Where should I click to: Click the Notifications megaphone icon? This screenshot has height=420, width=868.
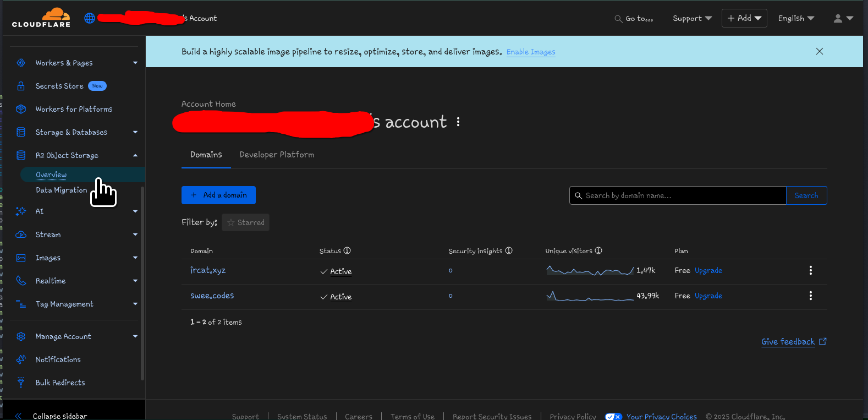[x=21, y=359]
